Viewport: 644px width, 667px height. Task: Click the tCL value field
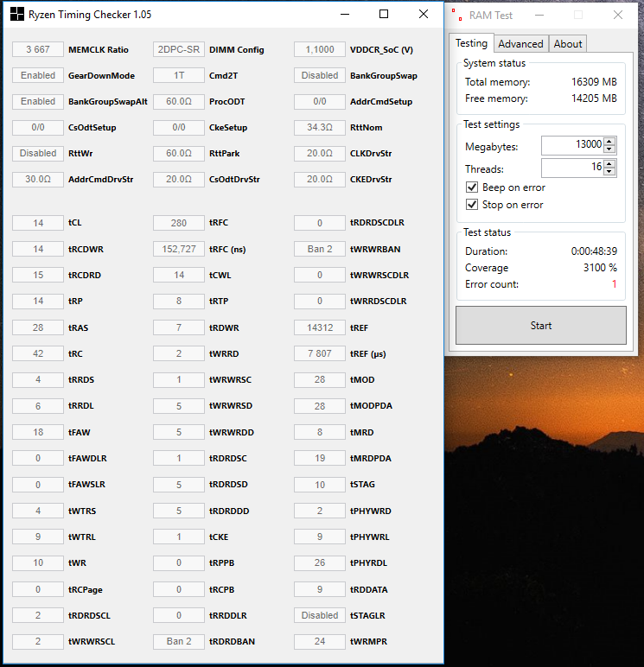point(38,223)
